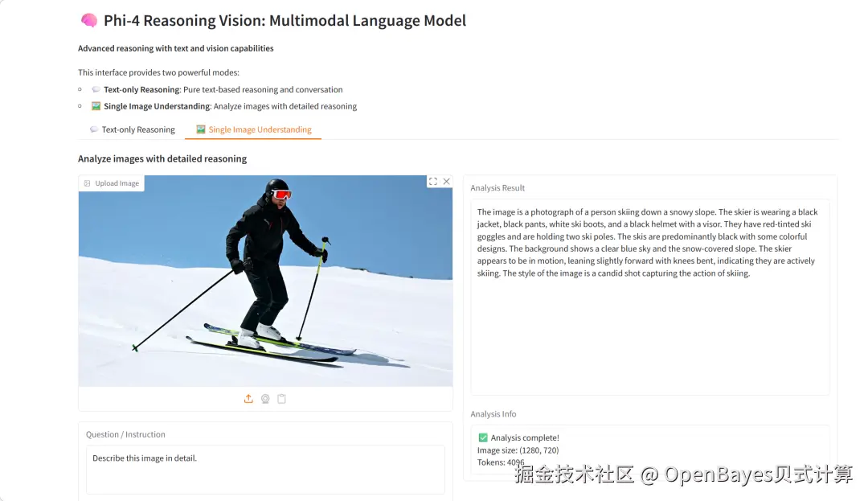The image size is (868, 501).
Task: Click the upload file icon below the image
Action: click(x=248, y=399)
